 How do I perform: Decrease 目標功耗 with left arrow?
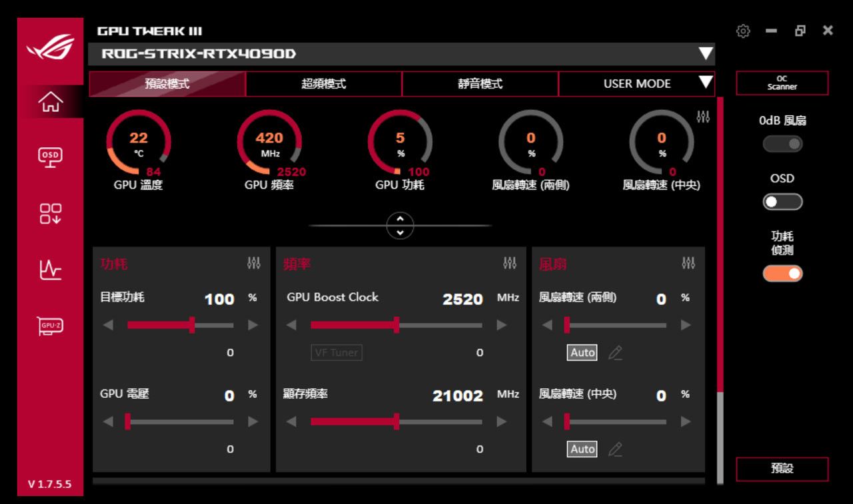click(x=108, y=325)
